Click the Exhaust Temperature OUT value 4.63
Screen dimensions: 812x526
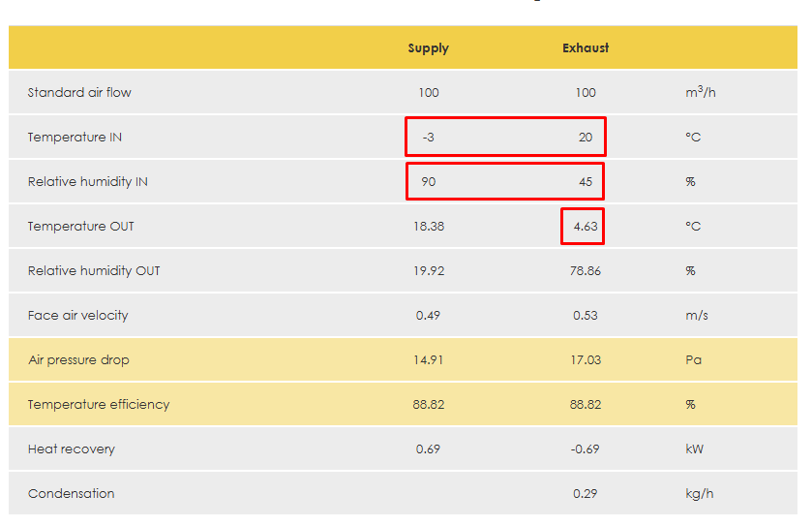coord(586,227)
